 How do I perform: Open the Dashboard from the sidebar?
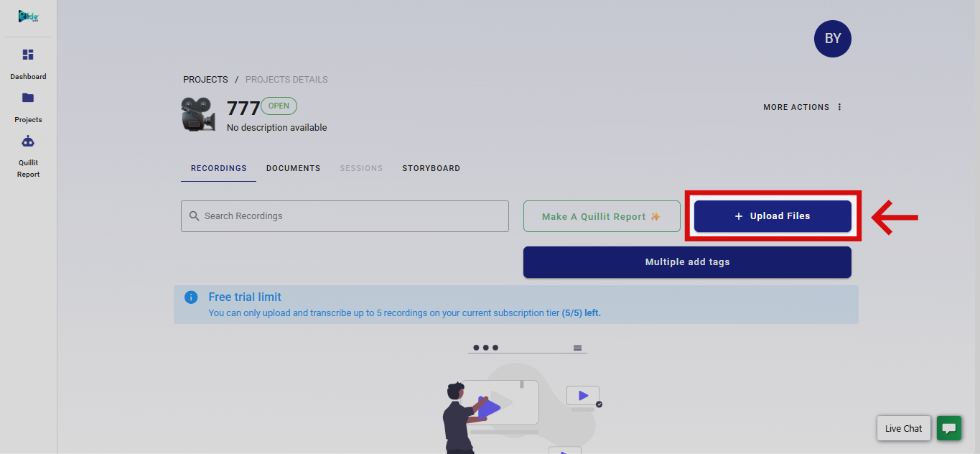pyautogui.click(x=28, y=64)
